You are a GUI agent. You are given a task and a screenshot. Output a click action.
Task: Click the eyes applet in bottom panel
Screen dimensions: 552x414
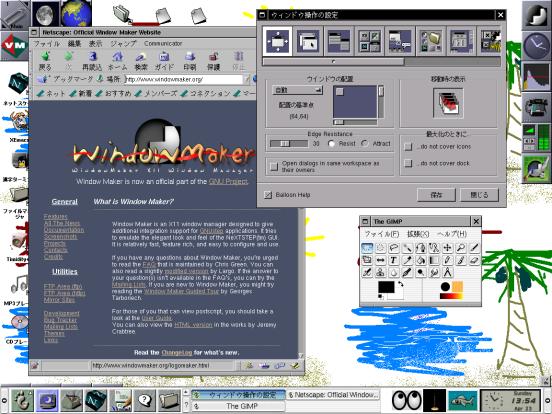(407, 400)
